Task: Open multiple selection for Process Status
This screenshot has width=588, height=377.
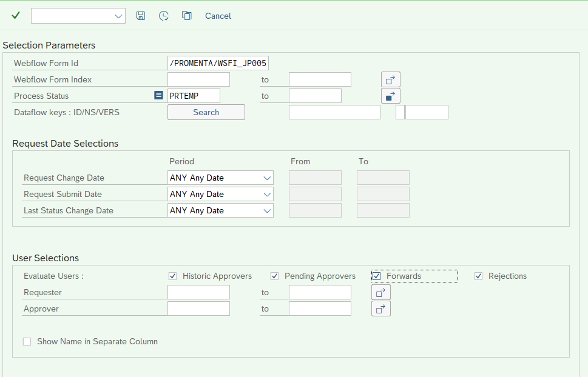Action: [x=390, y=96]
